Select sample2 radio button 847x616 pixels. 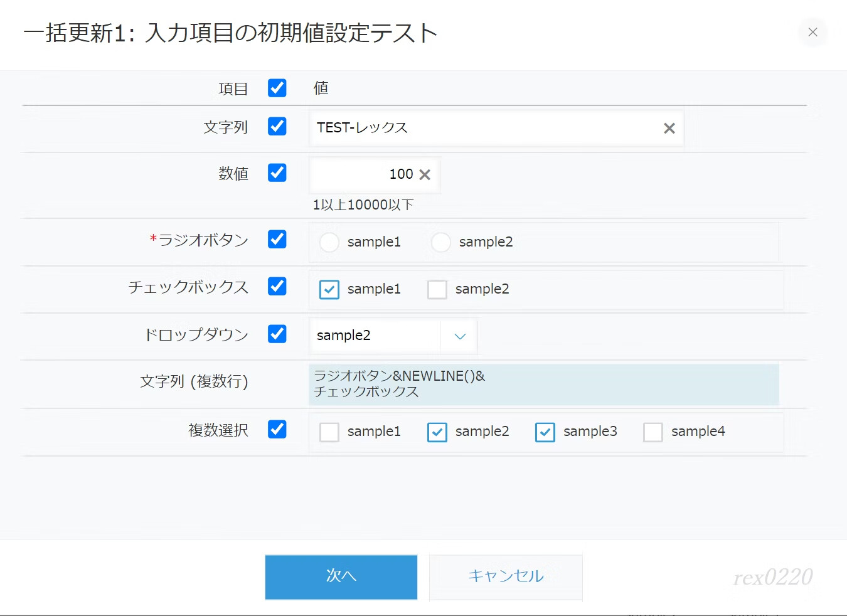pyautogui.click(x=441, y=242)
